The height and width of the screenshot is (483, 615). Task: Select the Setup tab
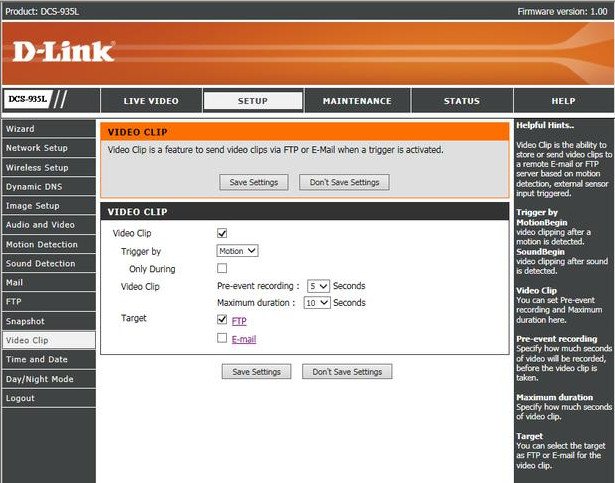click(253, 101)
